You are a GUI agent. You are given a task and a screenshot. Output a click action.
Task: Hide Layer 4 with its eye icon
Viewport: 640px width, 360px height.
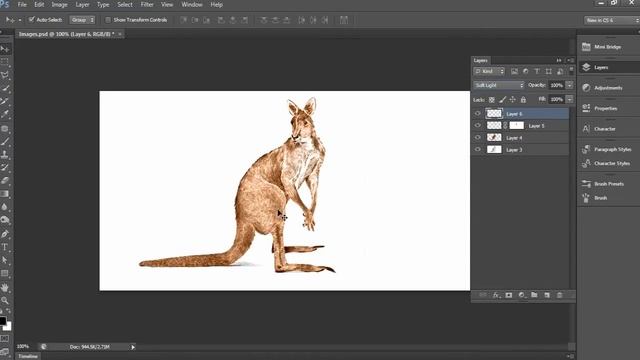pyautogui.click(x=478, y=138)
